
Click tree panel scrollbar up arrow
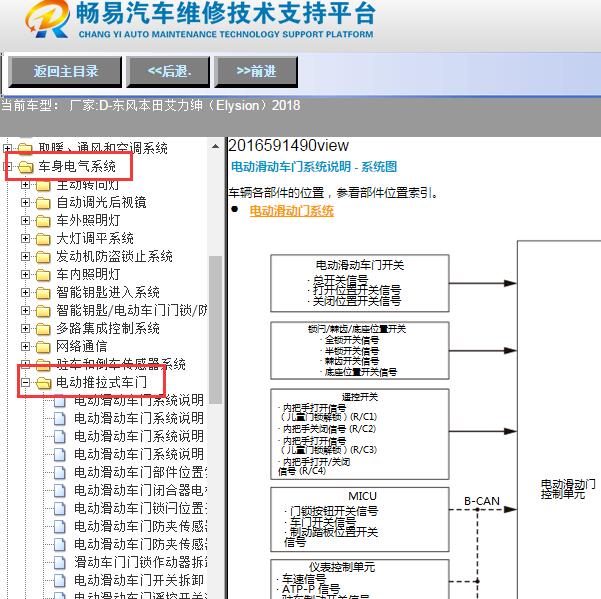click(215, 146)
